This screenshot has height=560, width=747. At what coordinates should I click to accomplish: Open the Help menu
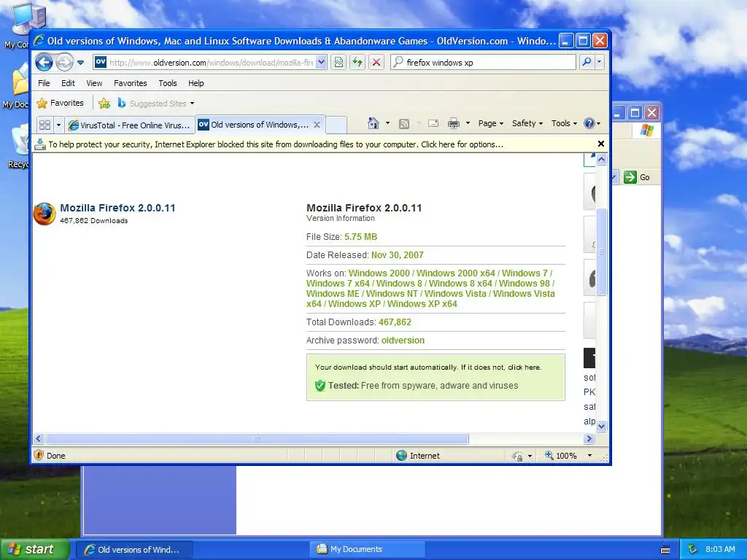click(196, 83)
